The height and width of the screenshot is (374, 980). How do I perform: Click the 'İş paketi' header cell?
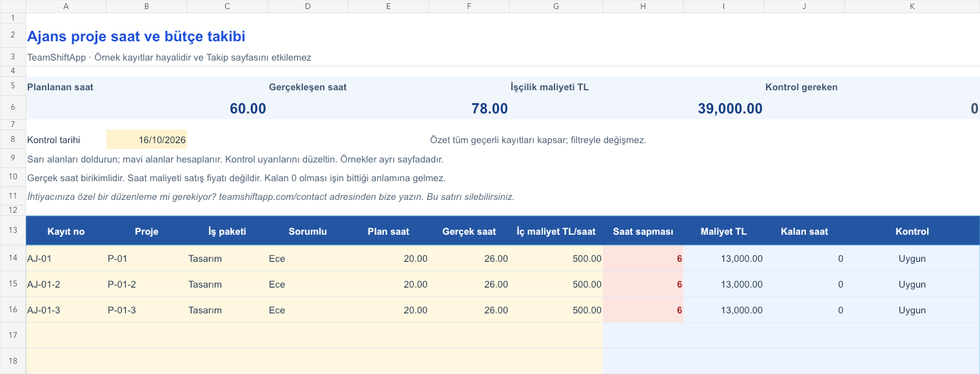click(227, 231)
